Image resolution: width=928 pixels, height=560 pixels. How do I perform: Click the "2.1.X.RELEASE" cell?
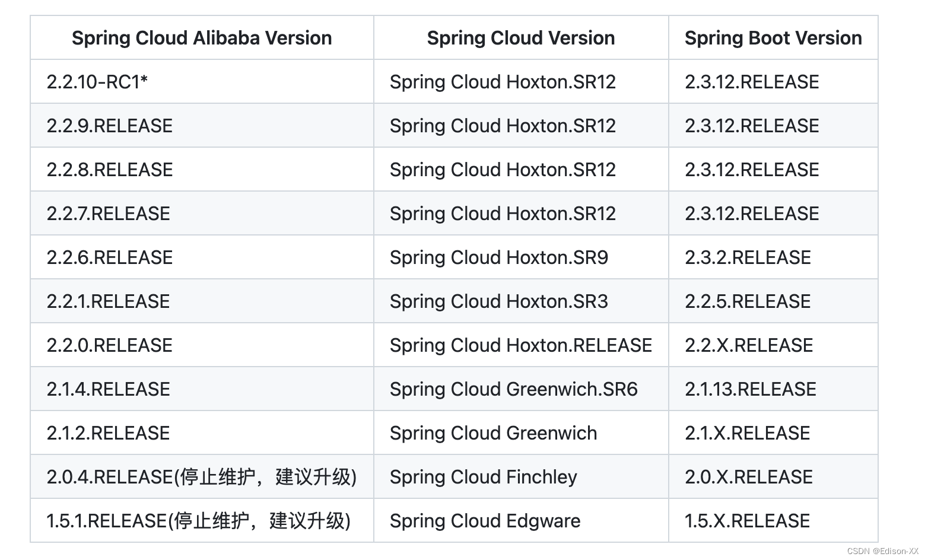pos(773,433)
